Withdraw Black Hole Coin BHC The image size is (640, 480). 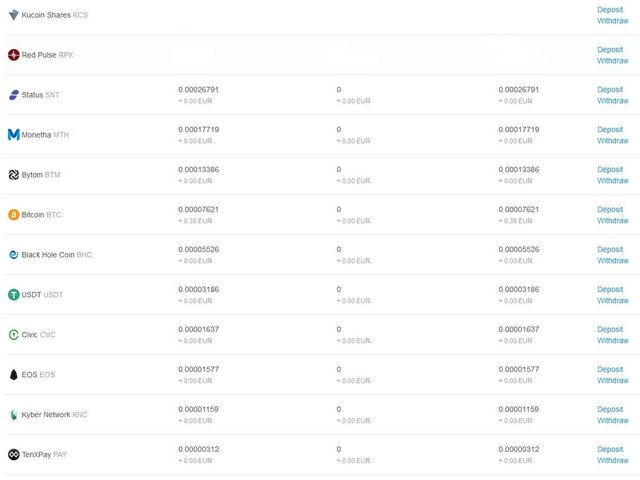point(613,261)
